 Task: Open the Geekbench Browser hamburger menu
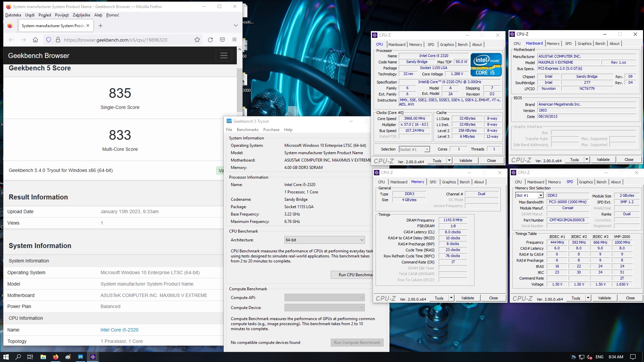point(224,56)
